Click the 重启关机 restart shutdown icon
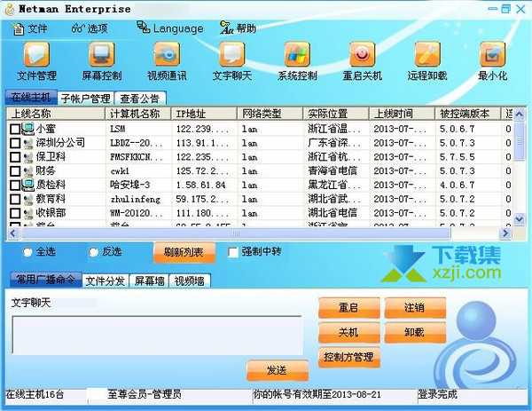 363,54
